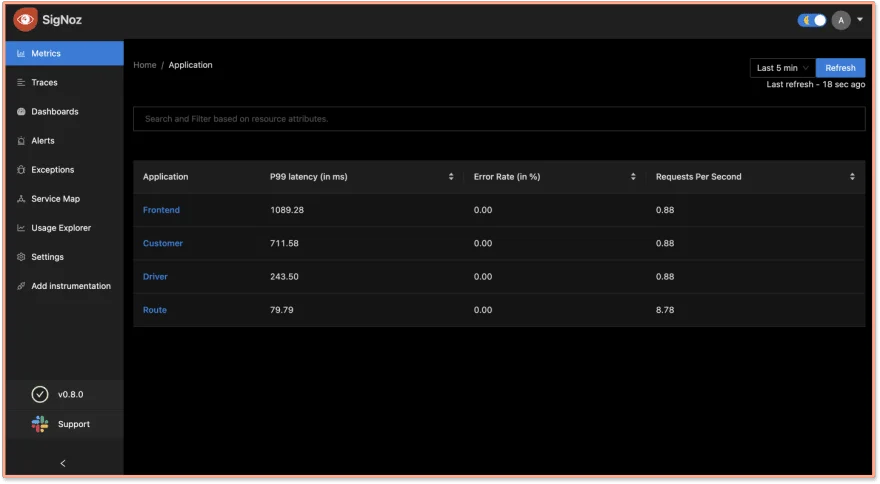Select the 79.79 latency value
Screen dimensions: 880x484
(281, 310)
